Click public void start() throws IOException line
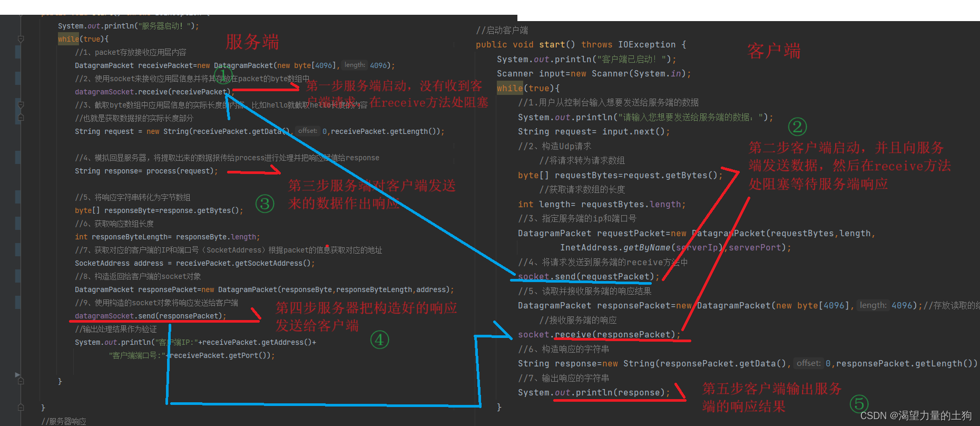Image resolution: width=980 pixels, height=426 pixels. pyautogui.click(x=581, y=45)
